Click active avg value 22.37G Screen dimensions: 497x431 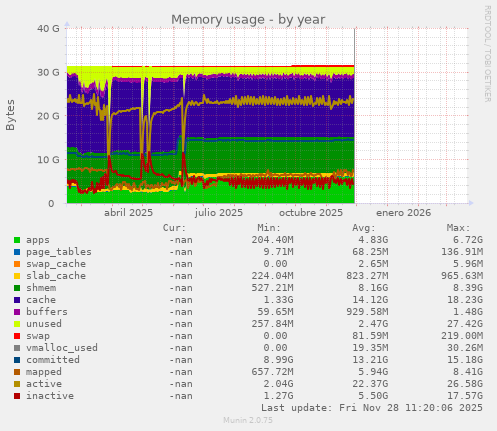coord(370,384)
